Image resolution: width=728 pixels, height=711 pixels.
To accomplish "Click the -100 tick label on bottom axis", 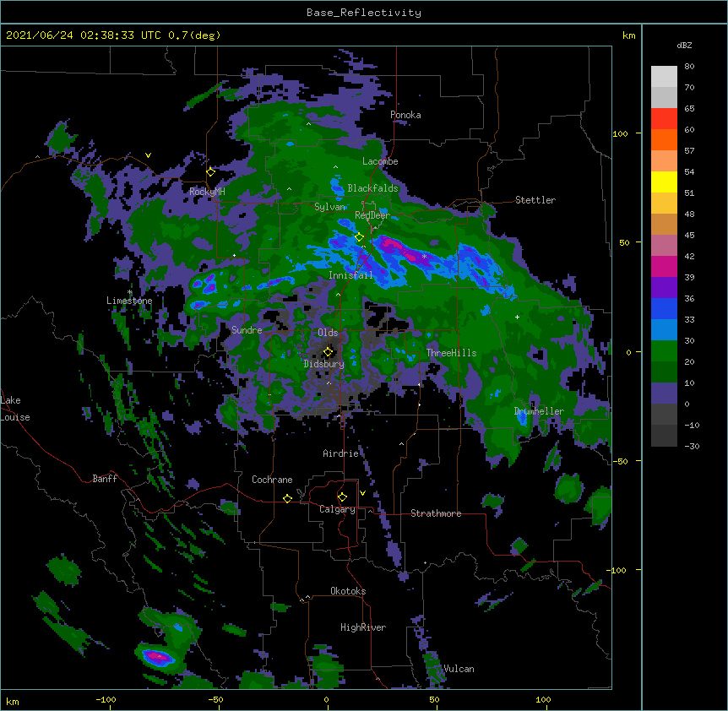I will tap(106, 699).
